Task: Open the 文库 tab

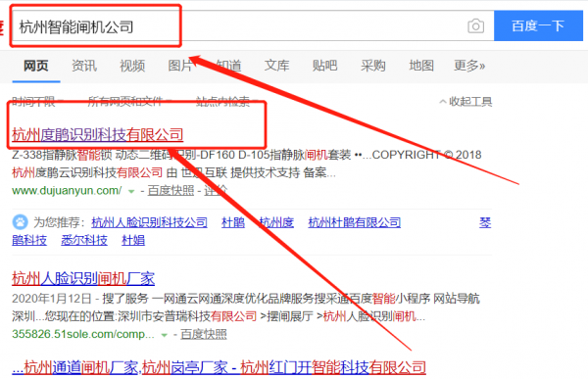Action: 276,66
